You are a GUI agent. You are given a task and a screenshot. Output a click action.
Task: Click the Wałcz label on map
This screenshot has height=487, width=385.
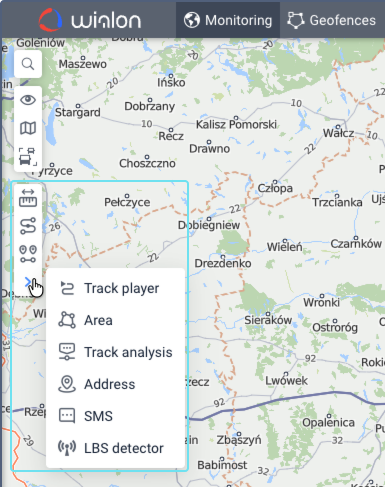point(338,133)
